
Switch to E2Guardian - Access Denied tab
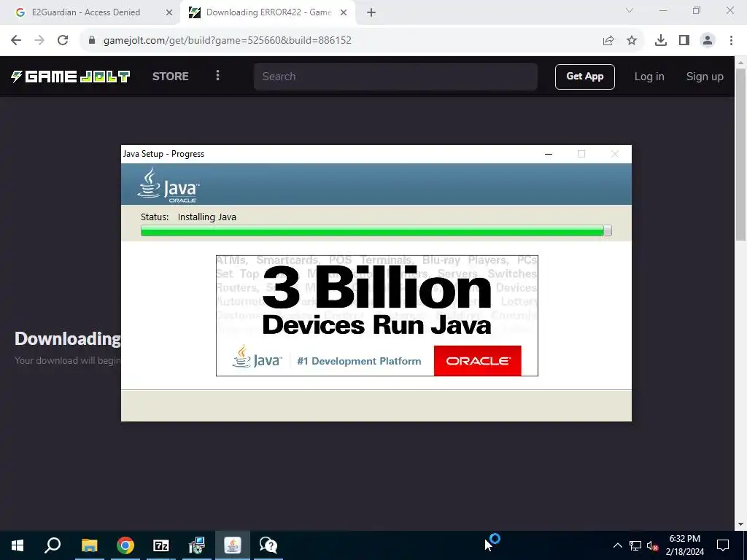pos(86,12)
